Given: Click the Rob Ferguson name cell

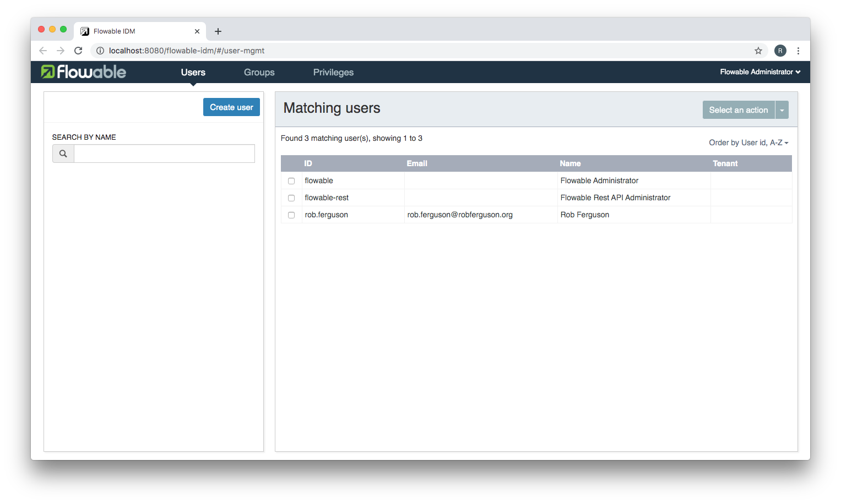Looking at the screenshot, I should pos(634,215).
